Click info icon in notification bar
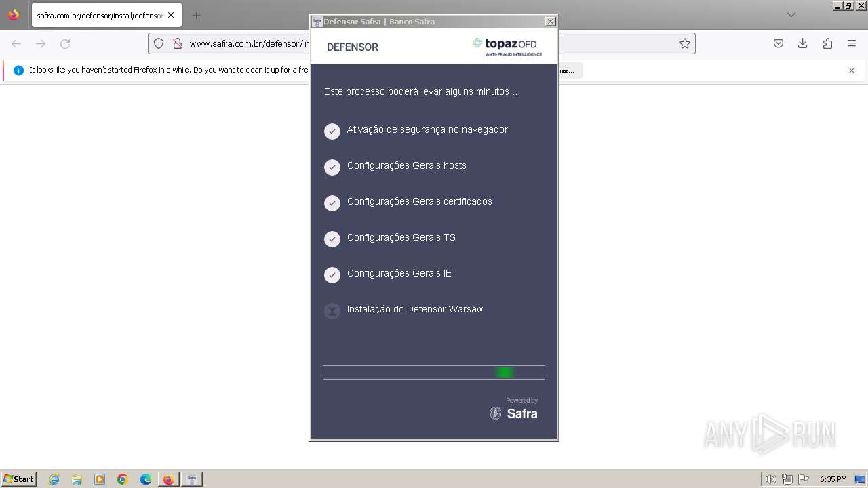 click(x=18, y=70)
